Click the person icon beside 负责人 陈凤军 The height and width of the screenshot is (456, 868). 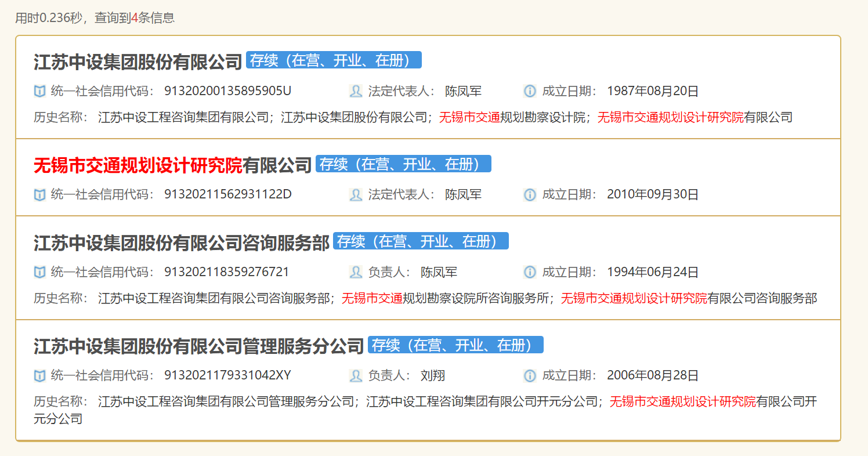click(356, 272)
